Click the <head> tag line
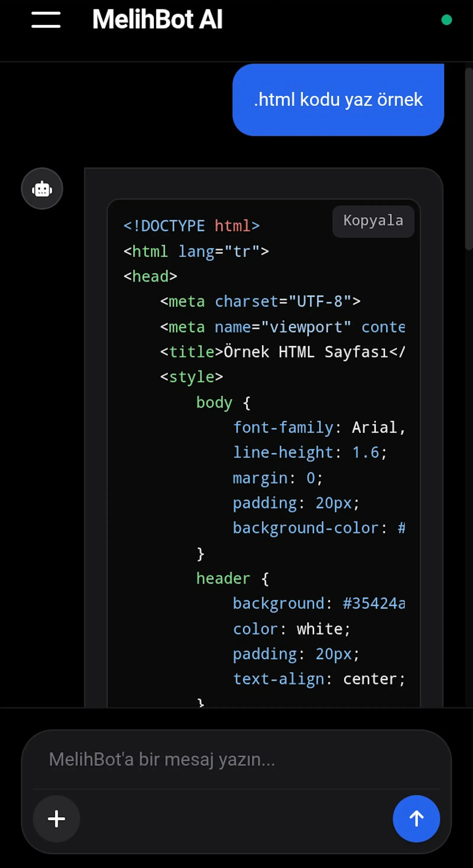The width and height of the screenshot is (473, 868). (150, 276)
